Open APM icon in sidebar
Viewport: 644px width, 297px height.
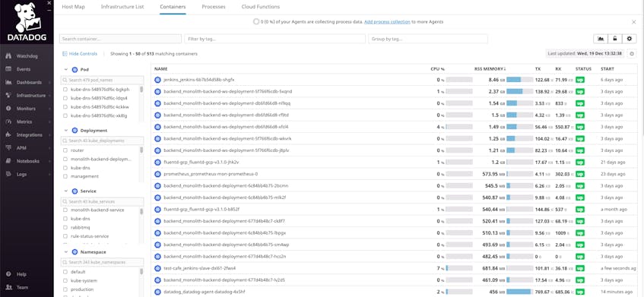(x=8, y=148)
